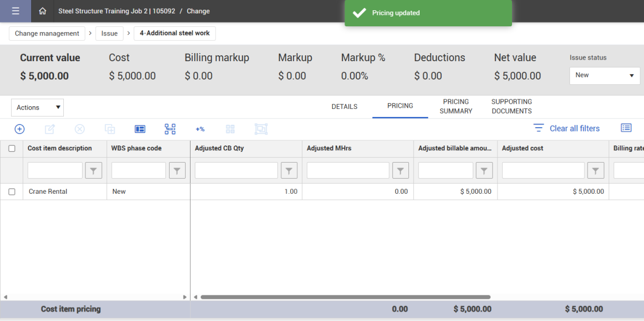Toggle the select-all header checkbox
This screenshot has width=644, height=321.
tap(12, 149)
